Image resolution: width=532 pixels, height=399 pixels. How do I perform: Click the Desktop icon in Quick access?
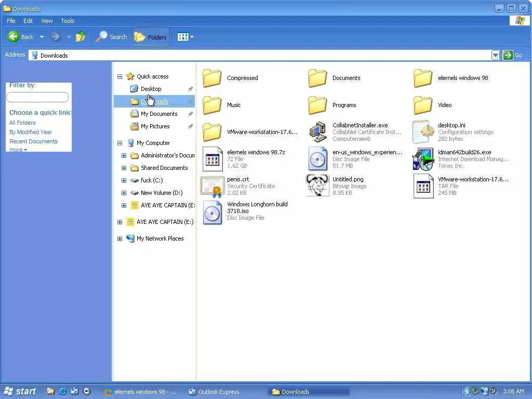[x=134, y=89]
